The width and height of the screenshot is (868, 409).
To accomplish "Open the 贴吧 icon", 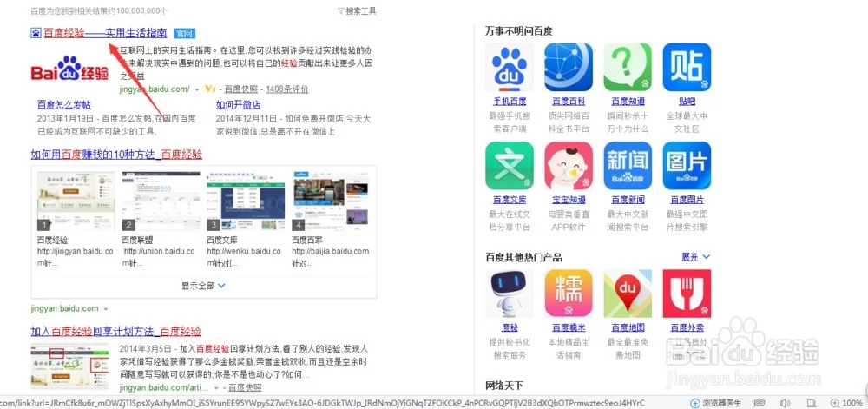I will pos(687,68).
